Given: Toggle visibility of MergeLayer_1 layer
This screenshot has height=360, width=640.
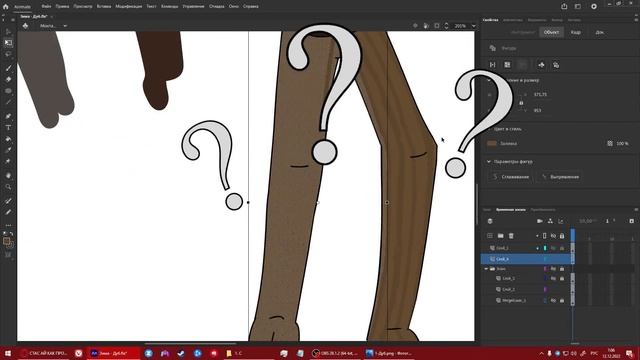Looking at the screenshot, I should tap(553, 300).
